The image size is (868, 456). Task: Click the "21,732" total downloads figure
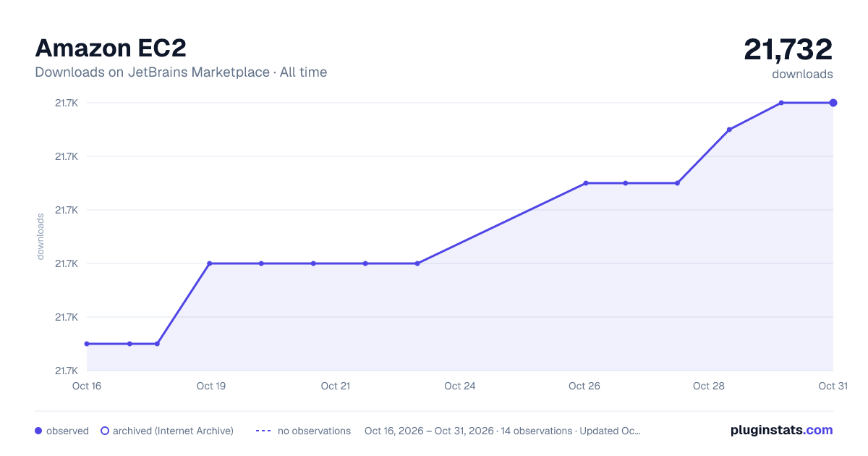788,49
